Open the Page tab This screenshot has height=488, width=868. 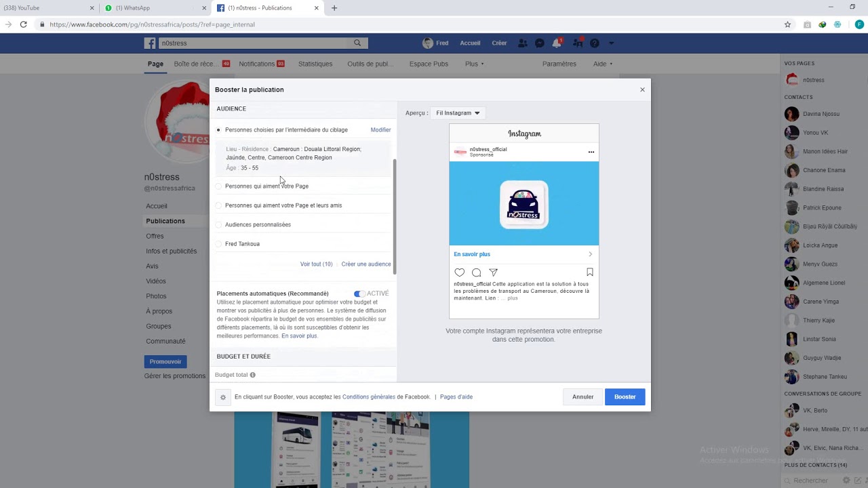pos(155,64)
